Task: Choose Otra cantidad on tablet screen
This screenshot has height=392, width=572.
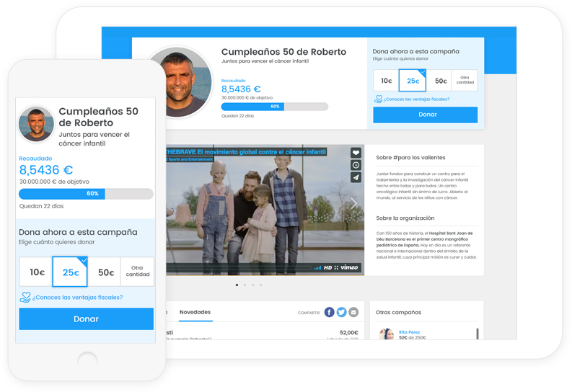Action: [x=465, y=80]
